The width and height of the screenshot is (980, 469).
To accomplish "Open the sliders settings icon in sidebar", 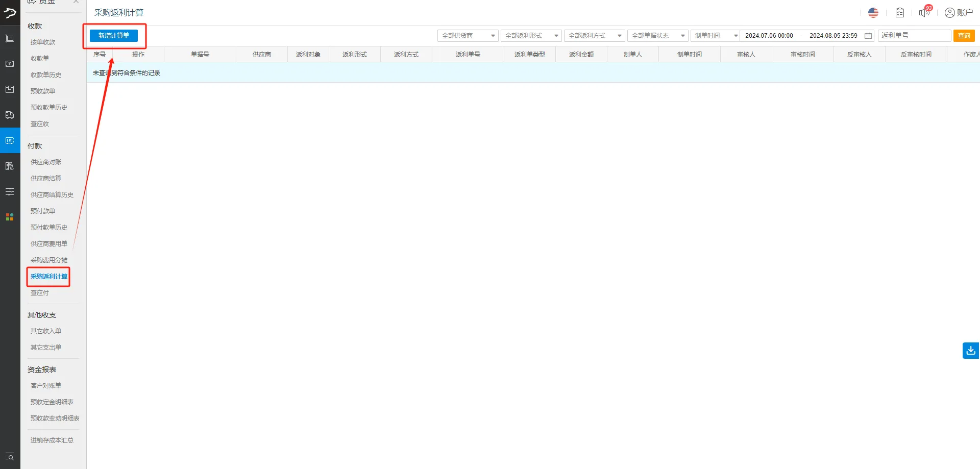I will 10,192.
